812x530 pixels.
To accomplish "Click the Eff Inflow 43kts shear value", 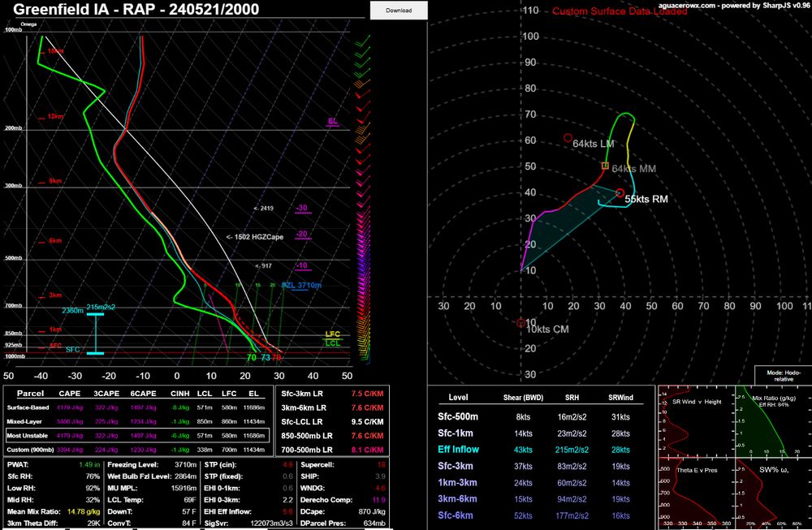I will point(523,450).
